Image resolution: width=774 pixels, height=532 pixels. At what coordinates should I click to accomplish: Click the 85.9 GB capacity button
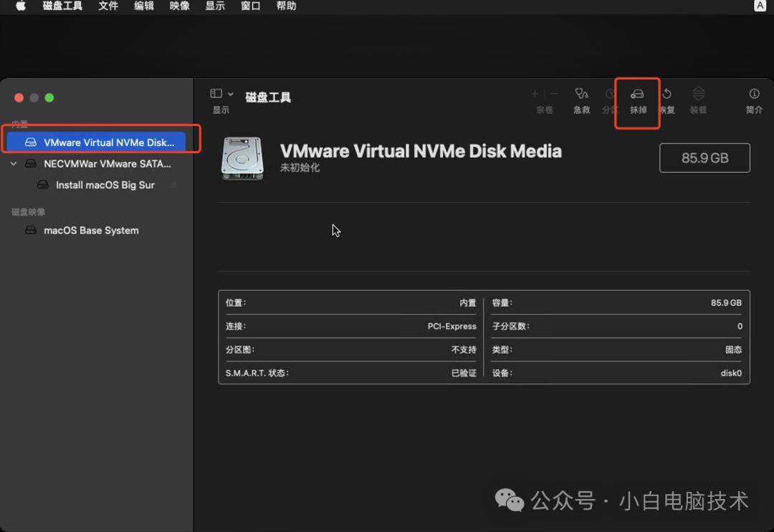[x=704, y=158]
